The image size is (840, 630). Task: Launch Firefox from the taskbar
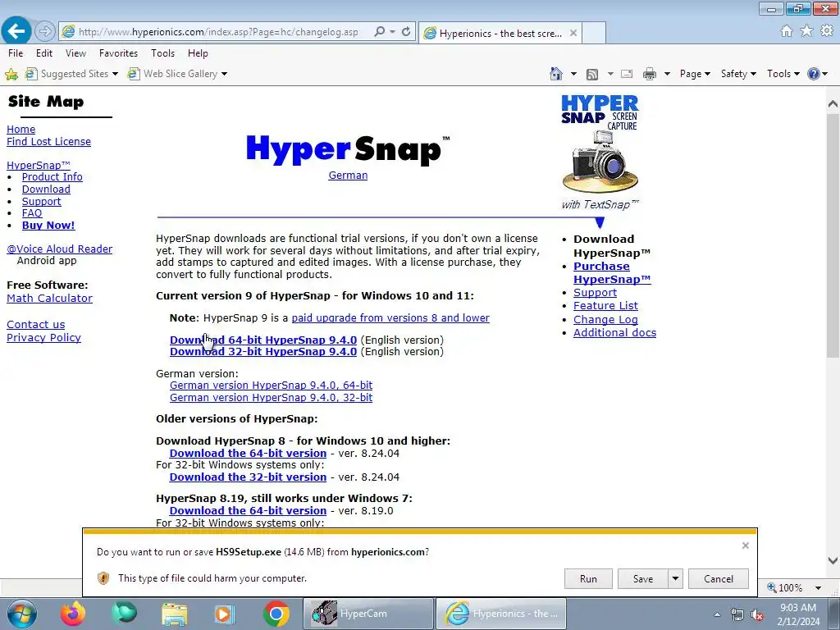point(73,614)
